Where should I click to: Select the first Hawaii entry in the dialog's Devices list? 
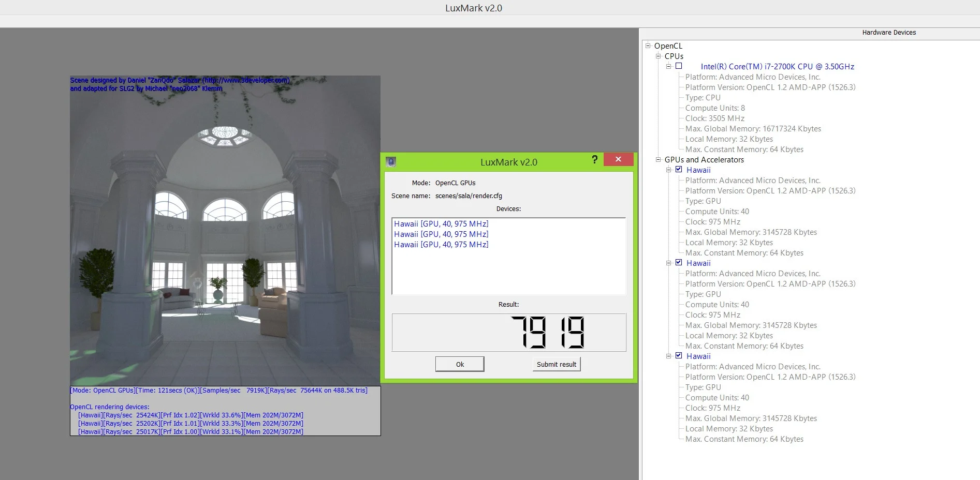[x=441, y=224]
